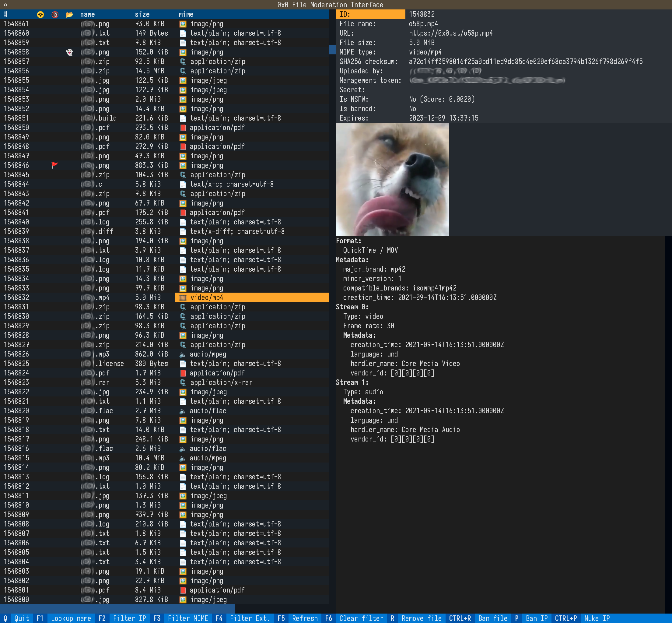Click the fox video preview thumbnail
The width and height of the screenshot is (672, 623).
click(392, 179)
